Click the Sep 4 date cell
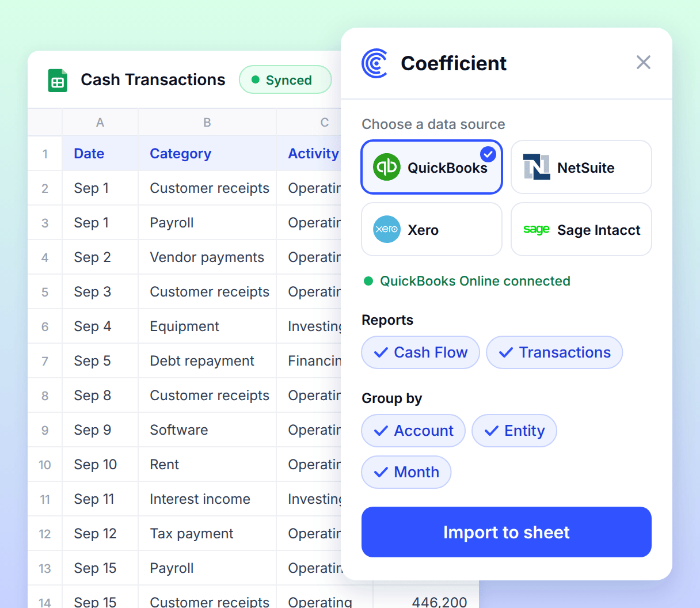700x608 pixels. (100, 326)
